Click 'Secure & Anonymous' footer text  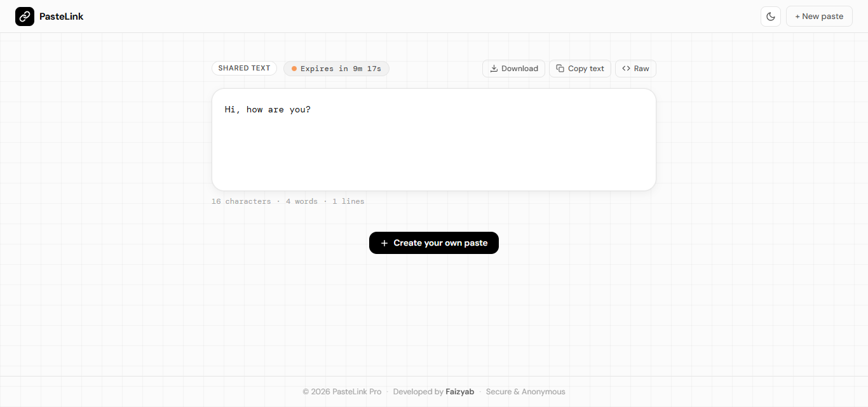click(526, 392)
